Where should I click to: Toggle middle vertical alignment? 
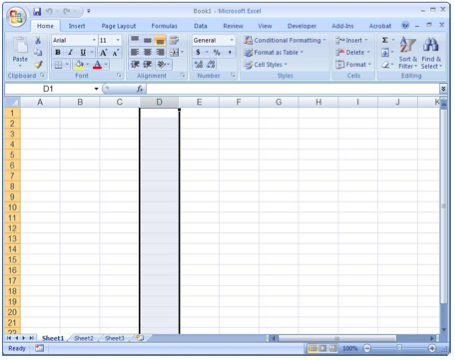click(147, 40)
